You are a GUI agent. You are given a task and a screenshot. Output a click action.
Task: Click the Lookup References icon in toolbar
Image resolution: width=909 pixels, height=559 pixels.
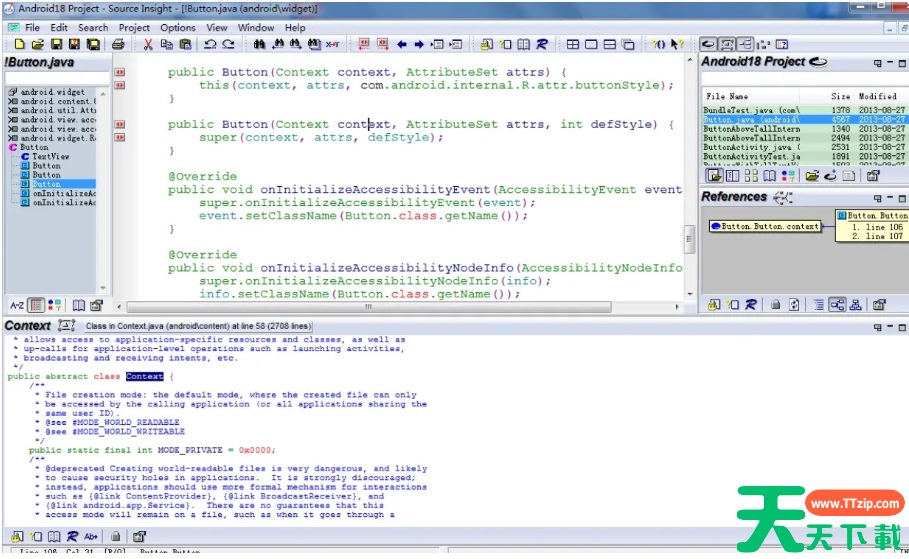pyautogui.click(x=541, y=45)
